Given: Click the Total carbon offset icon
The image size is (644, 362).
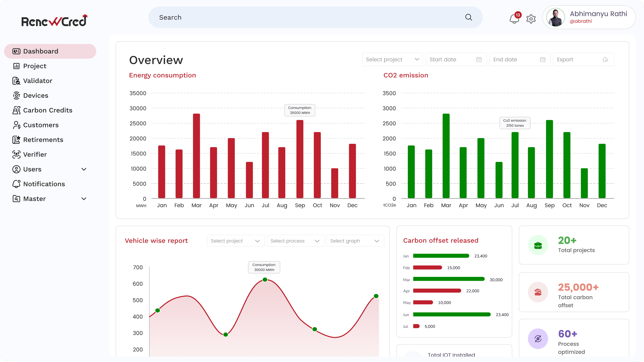Looking at the screenshot, I should pos(538,292).
